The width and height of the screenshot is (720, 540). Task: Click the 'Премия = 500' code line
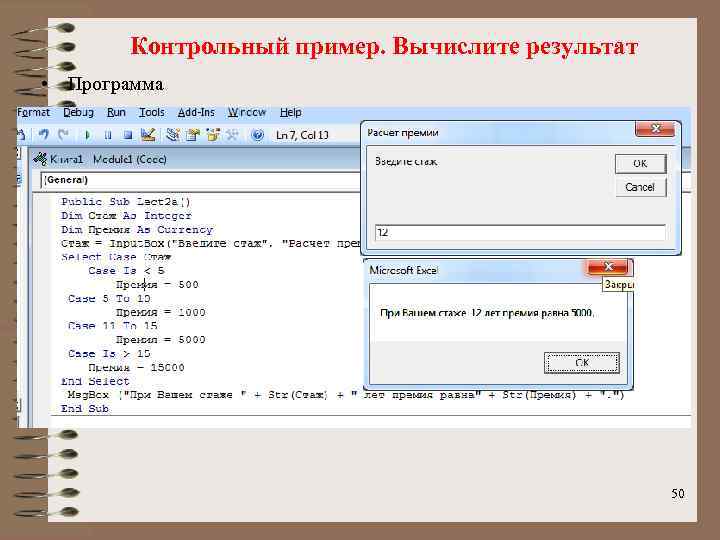pyautogui.click(x=157, y=284)
